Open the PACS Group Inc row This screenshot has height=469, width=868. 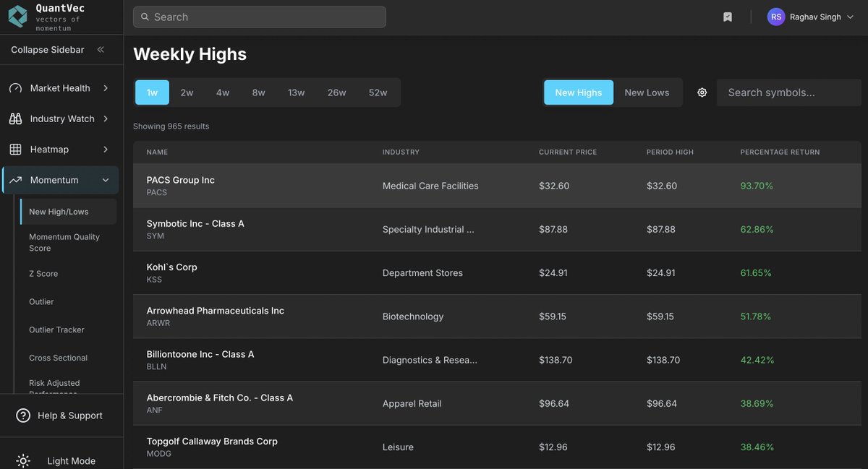(497, 186)
